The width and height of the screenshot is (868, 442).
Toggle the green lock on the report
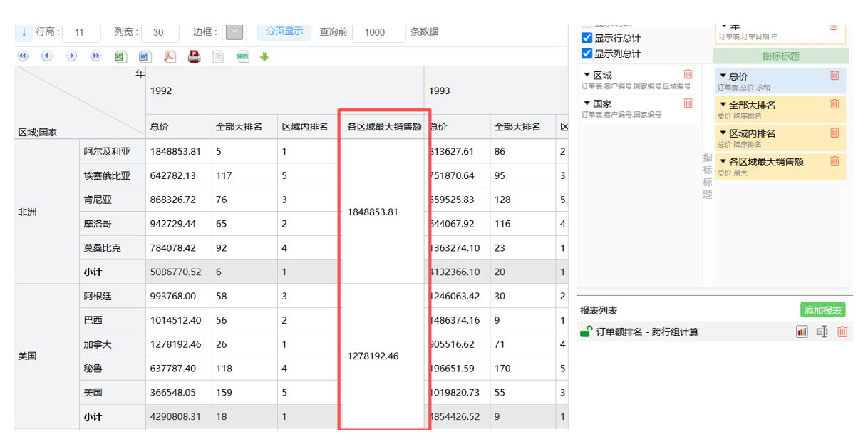tap(586, 331)
